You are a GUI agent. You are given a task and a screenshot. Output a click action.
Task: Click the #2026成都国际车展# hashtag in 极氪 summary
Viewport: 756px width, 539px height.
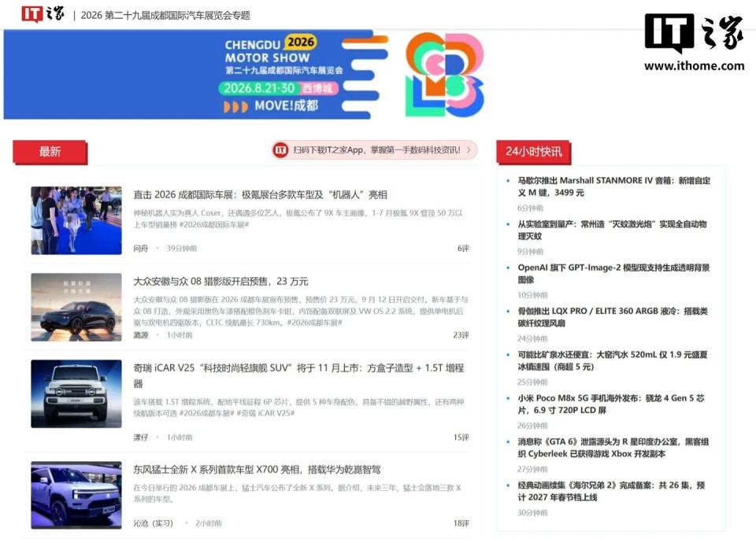(214, 224)
